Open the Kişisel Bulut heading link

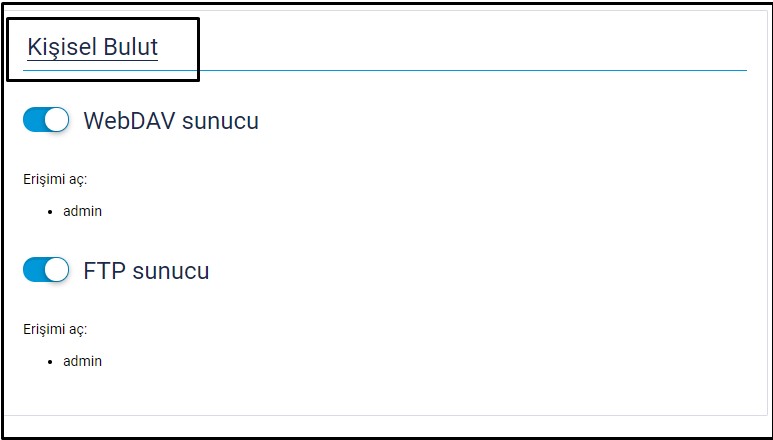(92, 47)
